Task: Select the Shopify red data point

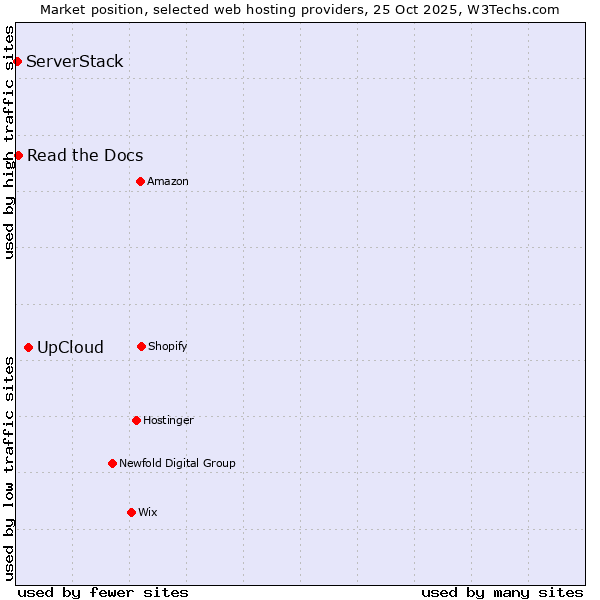Action: tap(141, 346)
